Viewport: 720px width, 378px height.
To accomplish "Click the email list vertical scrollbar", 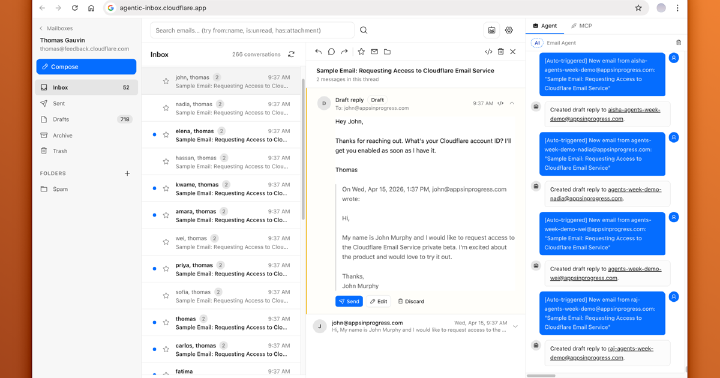I will click(x=303, y=149).
